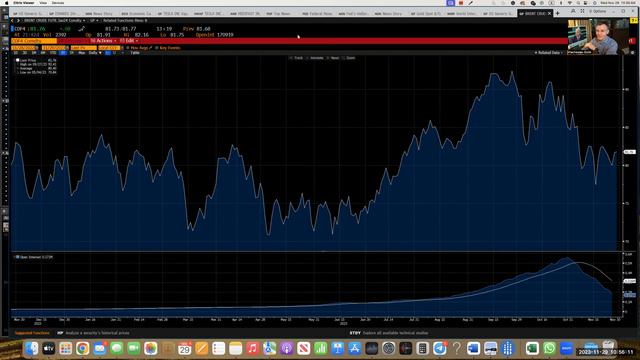Click the Wi-Fi icon in menu bar
The height and width of the screenshot is (360, 640).
(x=570, y=3)
